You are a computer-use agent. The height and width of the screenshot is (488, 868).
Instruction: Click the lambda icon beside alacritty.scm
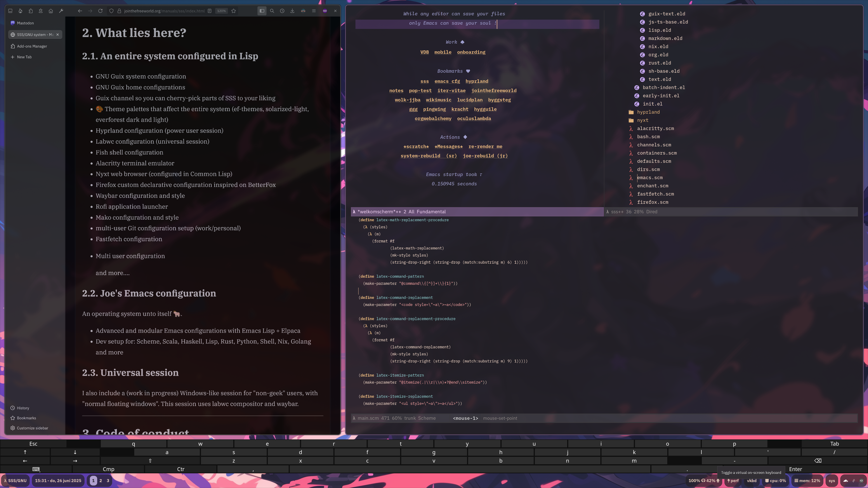click(x=631, y=128)
